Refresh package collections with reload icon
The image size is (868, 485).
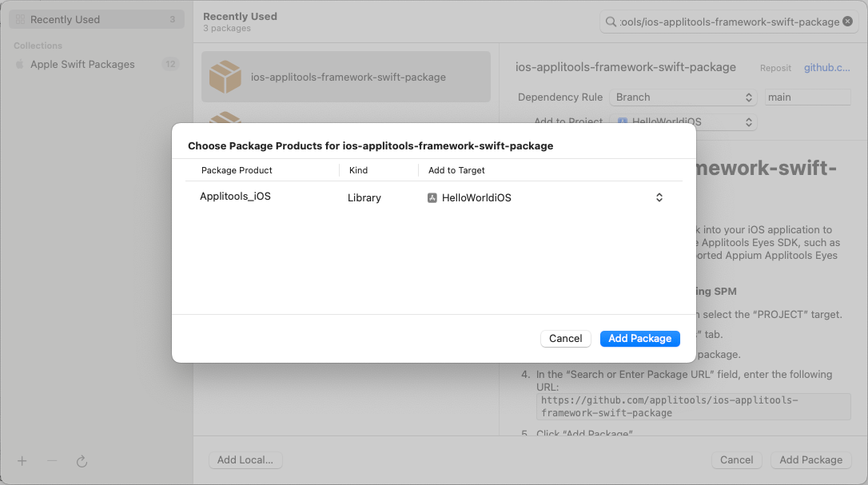point(82,461)
